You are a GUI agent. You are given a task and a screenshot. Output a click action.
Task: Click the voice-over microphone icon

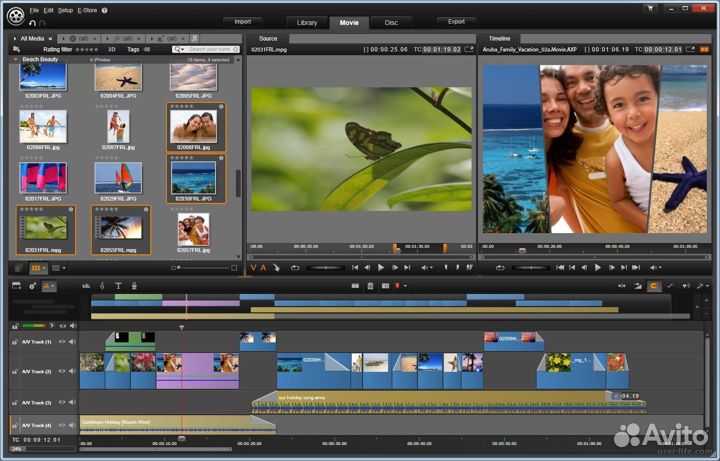pos(134,286)
